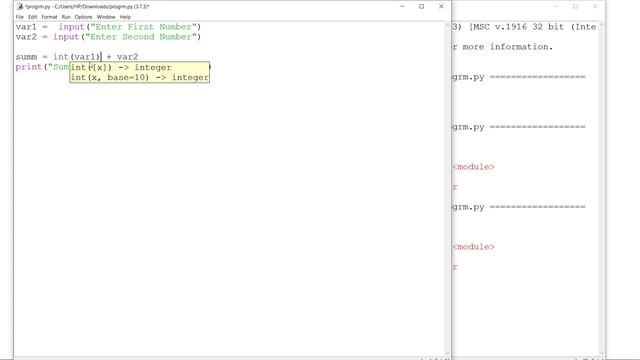This screenshot has width=640, height=360.
Task: Open the Format menu
Action: click(x=49, y=17)
